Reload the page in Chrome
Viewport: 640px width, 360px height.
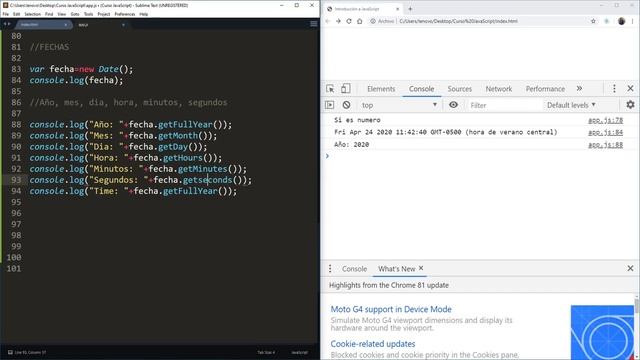(349, 21)
